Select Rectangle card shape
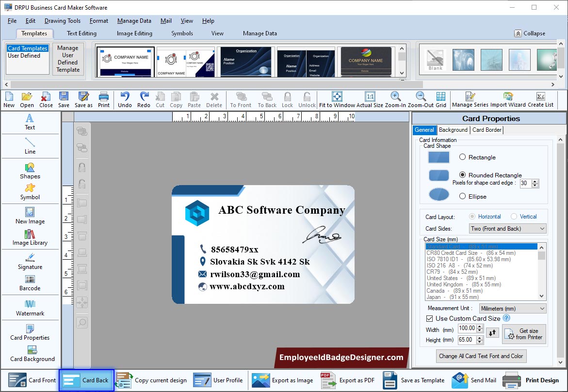 coord(462,157)
